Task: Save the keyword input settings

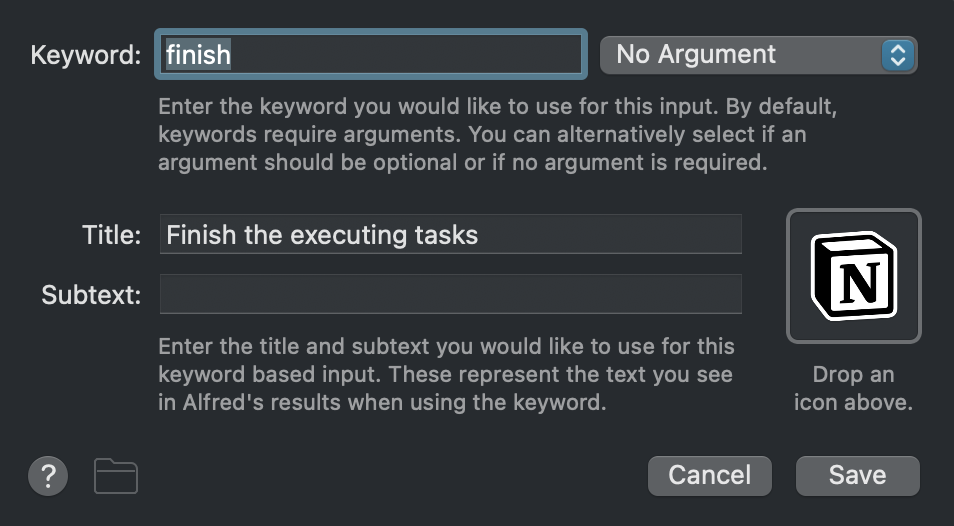Action: coord(857,476)
